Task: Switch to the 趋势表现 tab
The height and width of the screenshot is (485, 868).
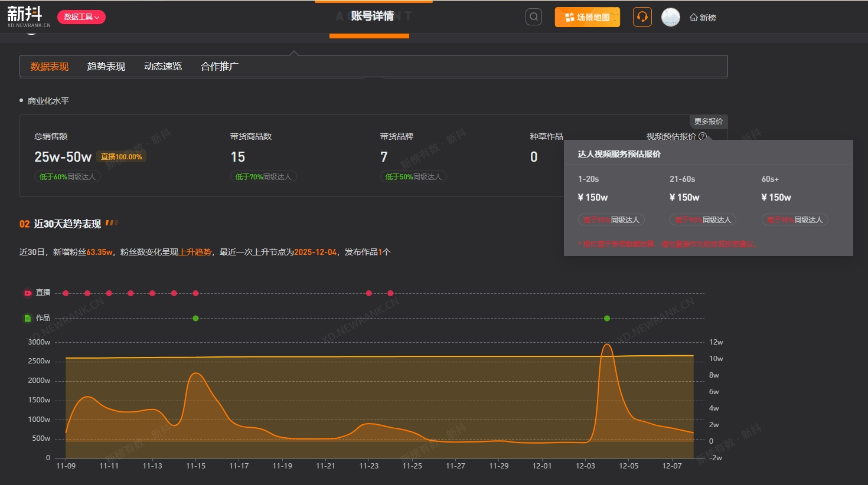Action: 106,66
